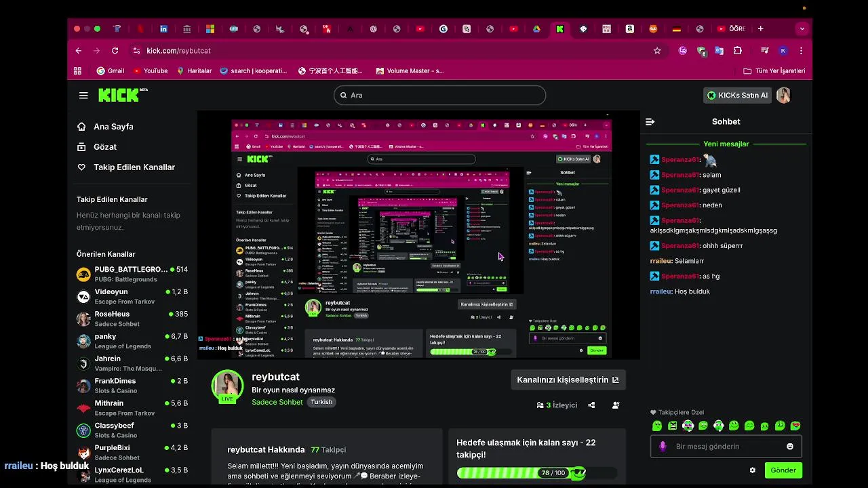The width and height of the screenshot is (868, 488).
Task: Go back with browser back arrow
Action: coord(79,51)
